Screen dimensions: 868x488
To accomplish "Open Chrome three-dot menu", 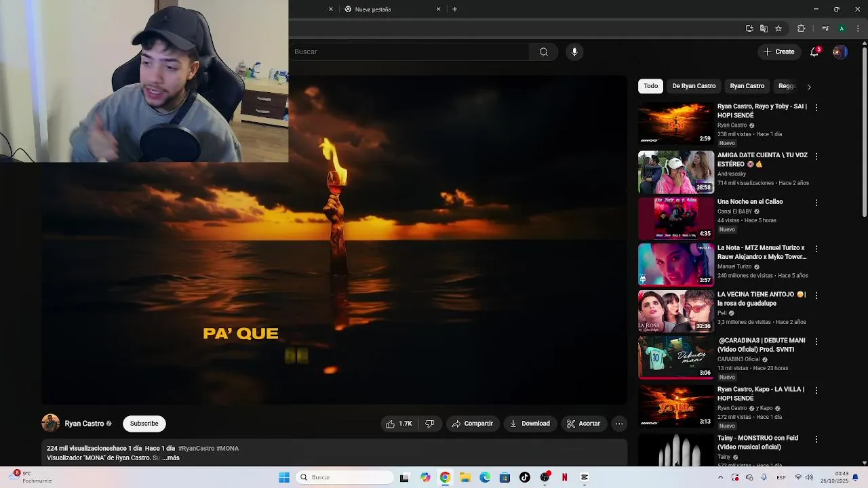I will point(858,28).
